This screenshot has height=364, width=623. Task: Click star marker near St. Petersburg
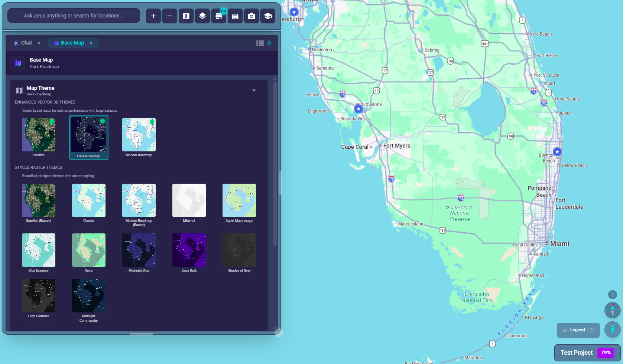point(294,12)
